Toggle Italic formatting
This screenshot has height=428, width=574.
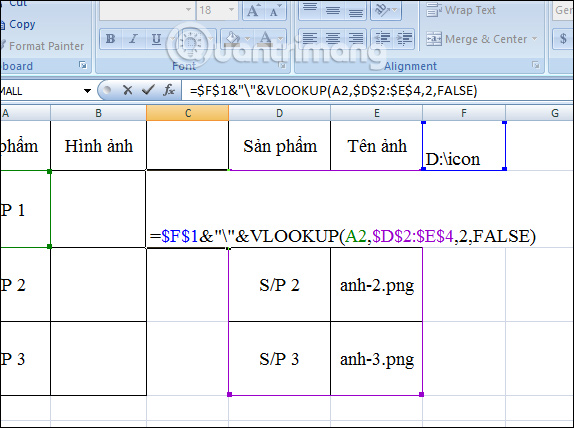(x=134, y=39)
